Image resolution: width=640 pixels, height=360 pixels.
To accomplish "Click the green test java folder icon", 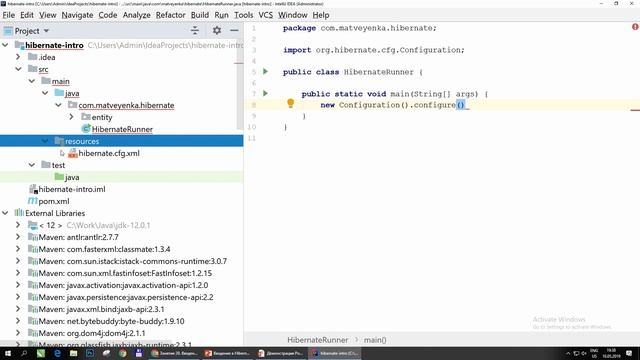I will [x=59, y=177].
